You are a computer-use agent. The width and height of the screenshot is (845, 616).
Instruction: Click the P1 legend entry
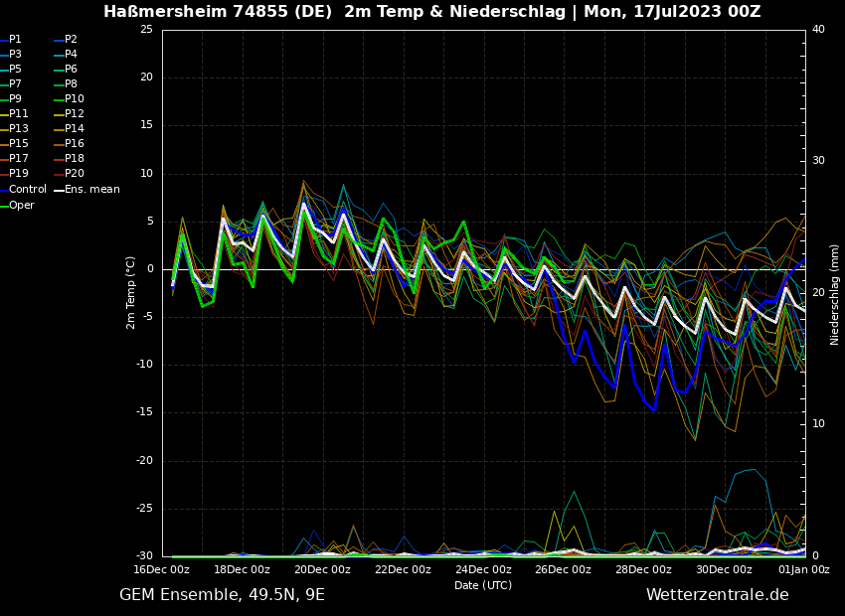[x=15, y=40]
